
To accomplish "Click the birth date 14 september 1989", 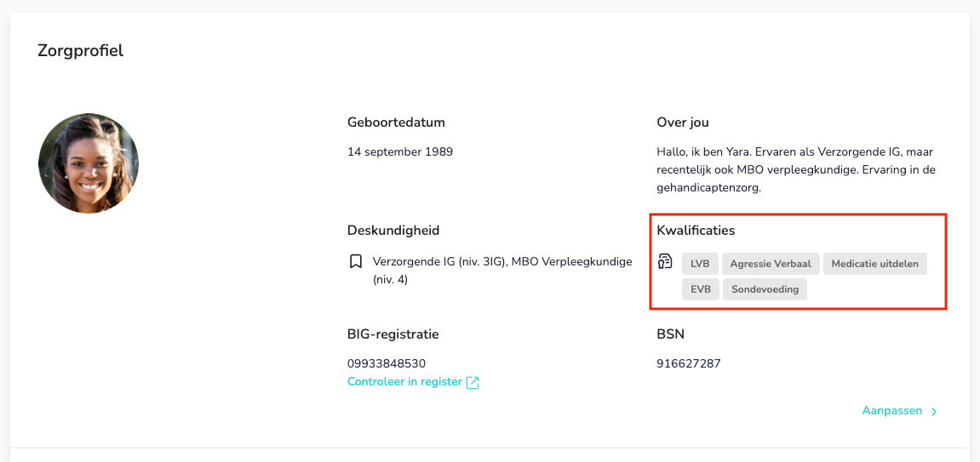I will 400,152.
